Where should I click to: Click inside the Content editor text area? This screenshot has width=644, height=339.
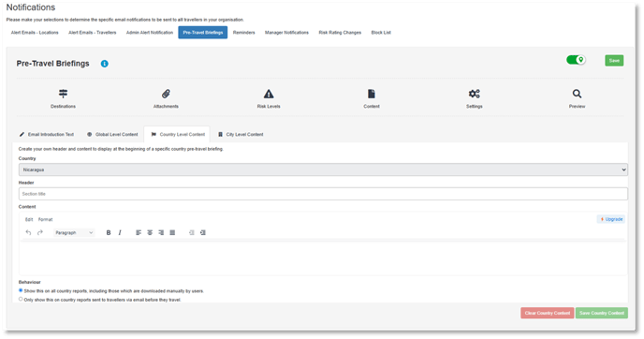click(x=323, y=258)
